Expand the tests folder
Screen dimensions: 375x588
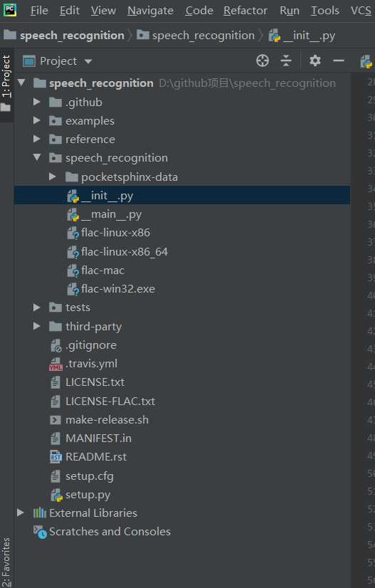37,308
